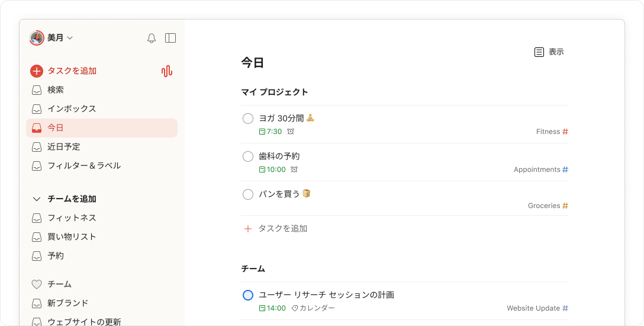Open the 買い物リスト project in sidebar

click(72, 237)
